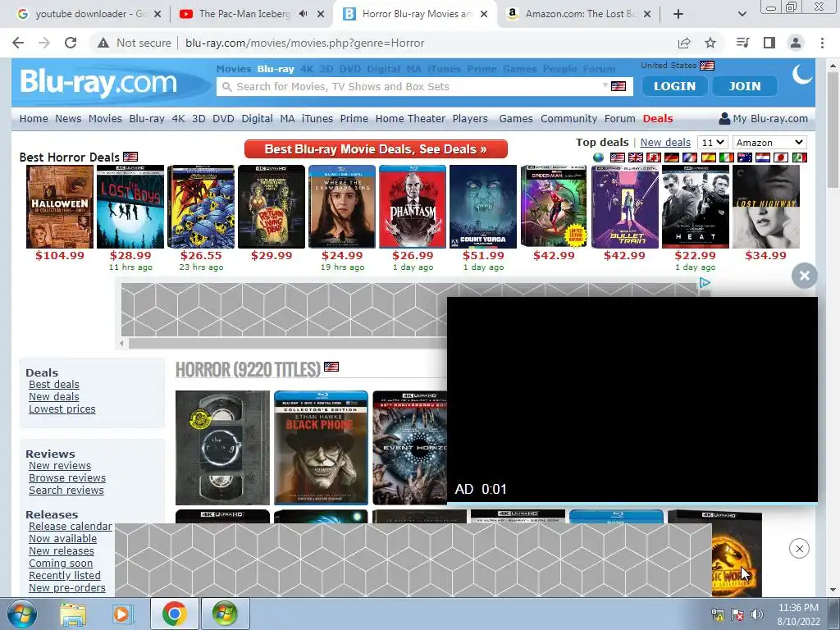Click the LOGIN button
Screen dimensions: 840x630
coord(674,86)
